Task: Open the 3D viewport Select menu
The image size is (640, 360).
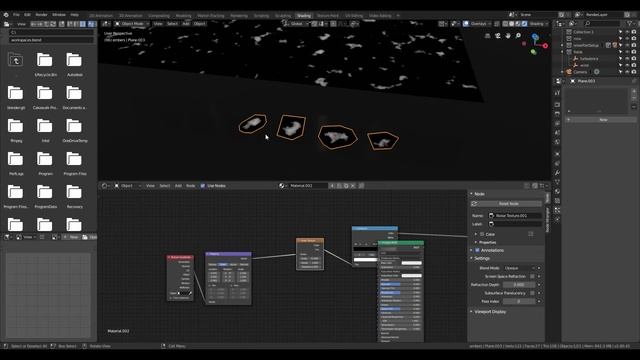Action: (x=172, y=24)
